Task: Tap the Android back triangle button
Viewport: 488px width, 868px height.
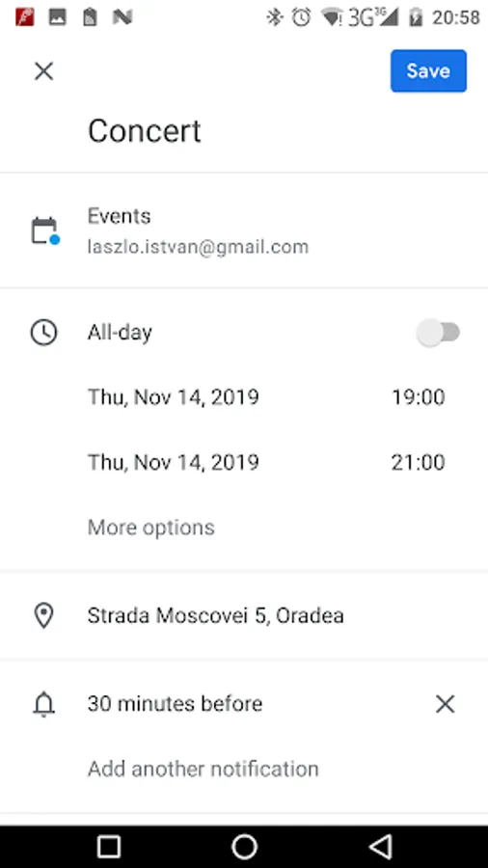Action: (x=381, y=847)
